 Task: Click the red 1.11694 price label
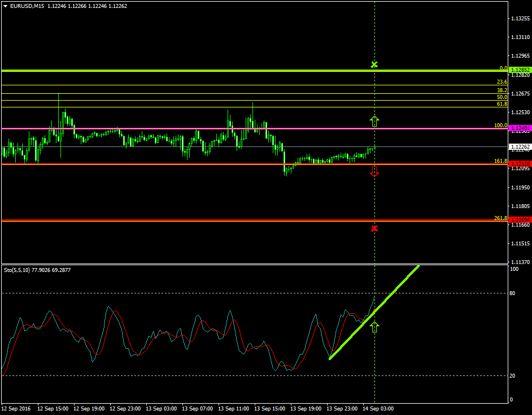click(520, 219)
